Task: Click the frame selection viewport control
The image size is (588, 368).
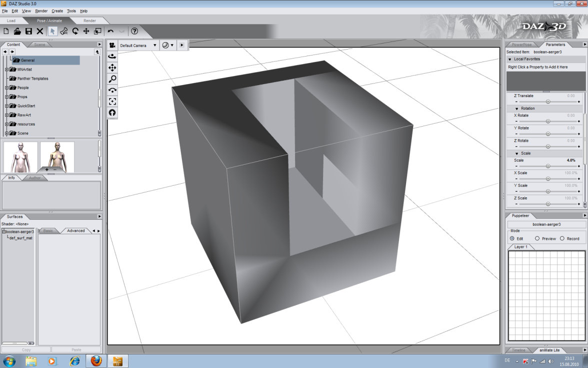Action: (112, 101)
